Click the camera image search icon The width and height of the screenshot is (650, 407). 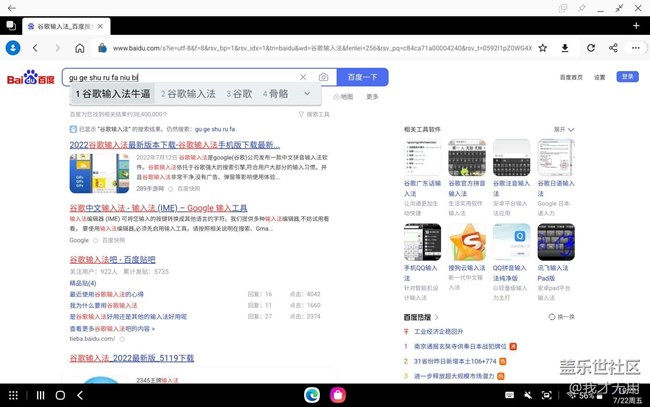pyautogui.click(x=323, y=77)
